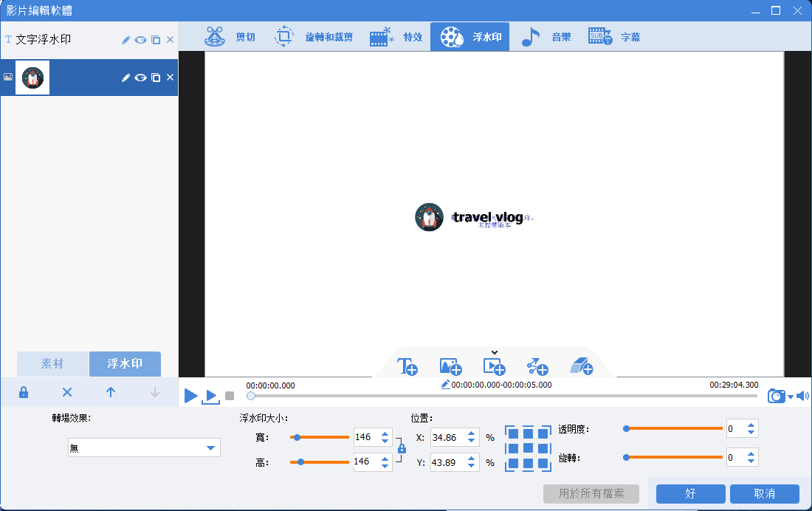Decrease the 高 height value by one step
The image size is (812, 511).
click(x=385, y=466)
